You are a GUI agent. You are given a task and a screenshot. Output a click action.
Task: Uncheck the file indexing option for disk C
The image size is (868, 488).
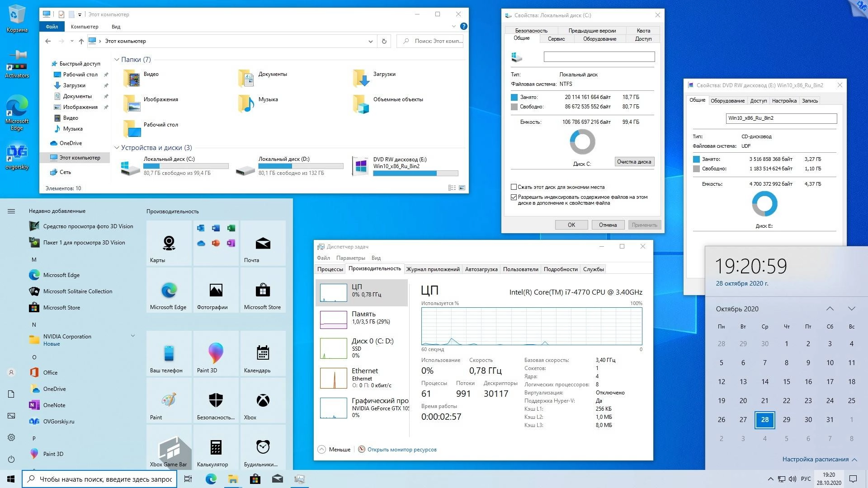pos(514,197)
